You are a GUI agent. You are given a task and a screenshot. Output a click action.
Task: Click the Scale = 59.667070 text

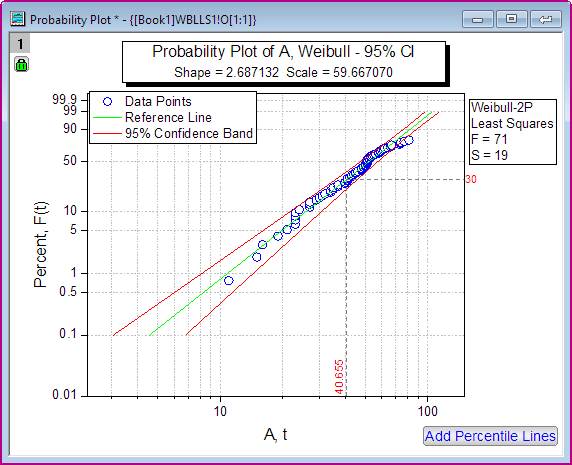tap(339, 72)
